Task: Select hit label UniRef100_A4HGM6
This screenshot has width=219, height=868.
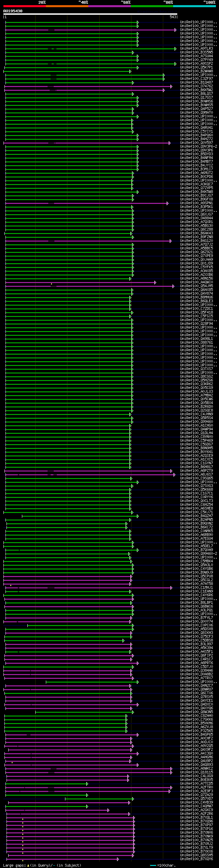Action: click(196, 757)
